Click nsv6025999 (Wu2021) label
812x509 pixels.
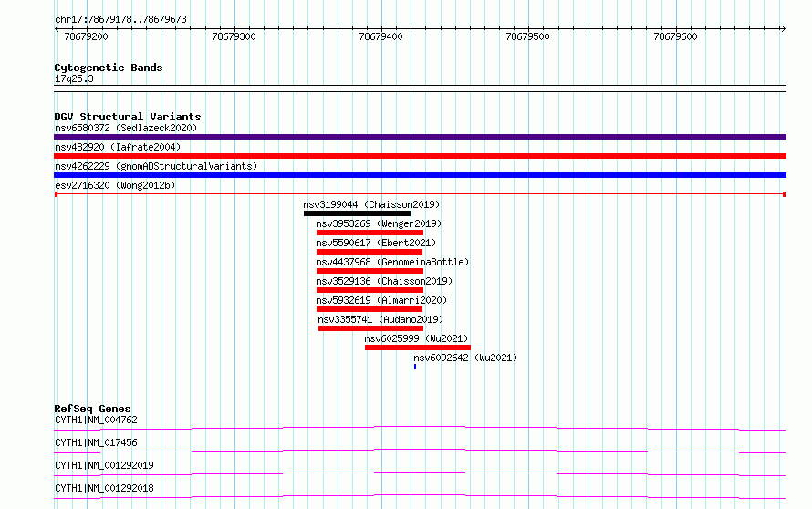click(416, 338)
